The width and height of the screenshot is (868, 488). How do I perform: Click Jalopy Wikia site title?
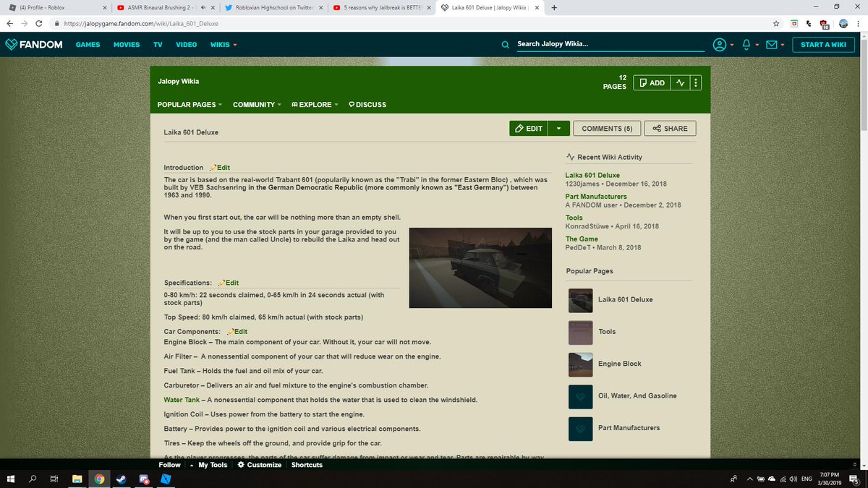pyautogui.click(x=178, y=81)
